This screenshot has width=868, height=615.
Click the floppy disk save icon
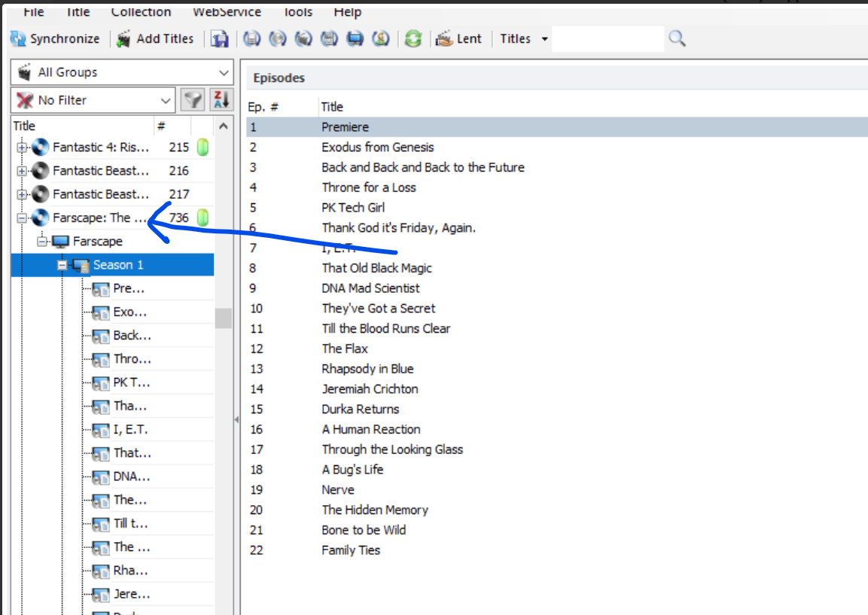220,38
